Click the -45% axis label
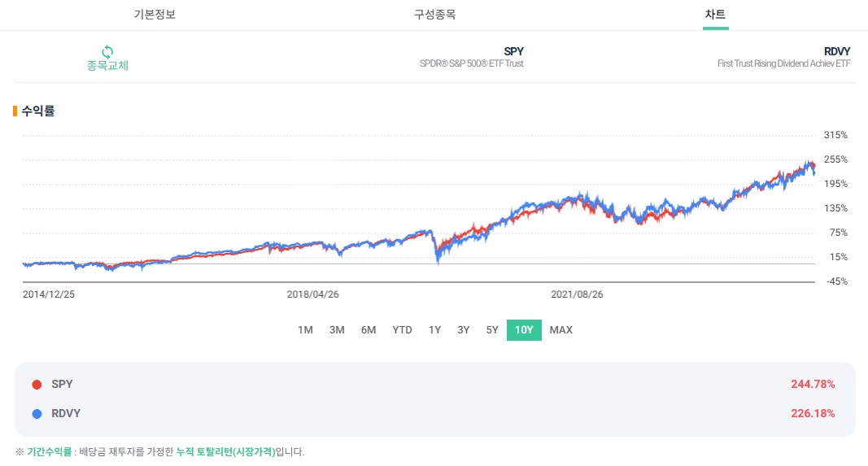The width and height of the screenshot is (868, 466). [837, 281]
